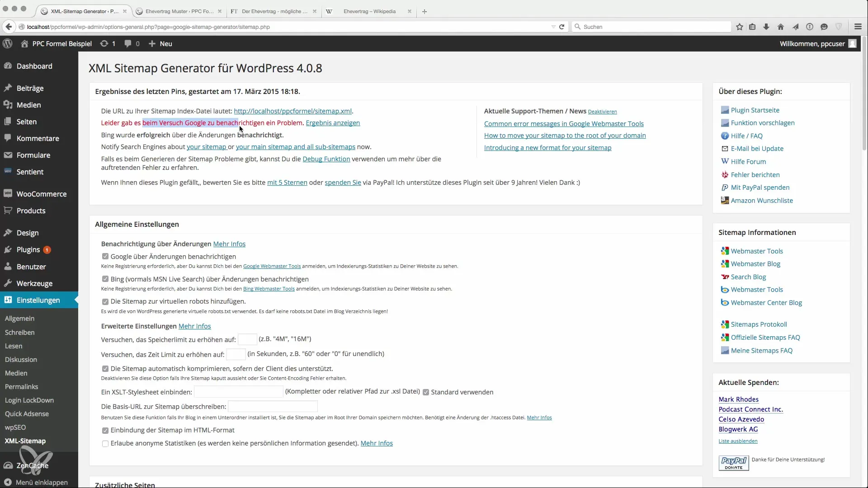868x488 pixels.
Task: Open the WordPress logo menu
Action: (8, 43)
